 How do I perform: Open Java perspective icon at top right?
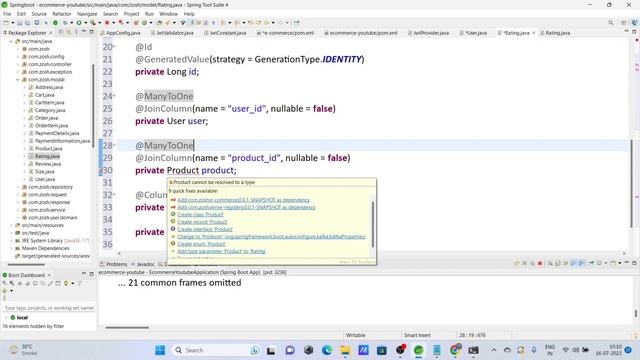pyautogui.click(x=634, y=23)
